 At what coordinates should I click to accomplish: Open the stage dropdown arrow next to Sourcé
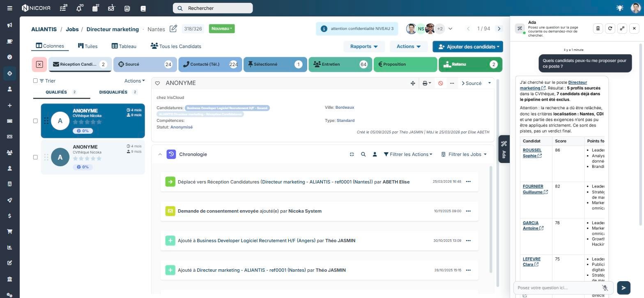pyautogui.click(x=489, y=83)
